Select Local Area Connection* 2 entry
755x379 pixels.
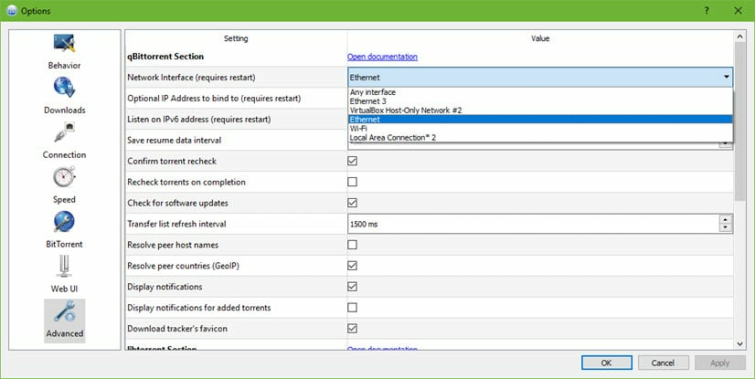coord(393,138)
